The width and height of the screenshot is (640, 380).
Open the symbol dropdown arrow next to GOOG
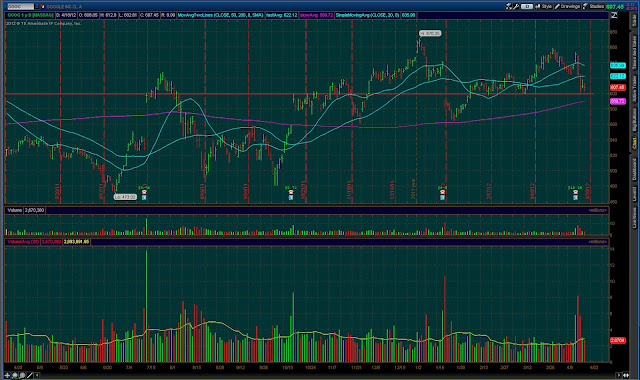point(37,7)
